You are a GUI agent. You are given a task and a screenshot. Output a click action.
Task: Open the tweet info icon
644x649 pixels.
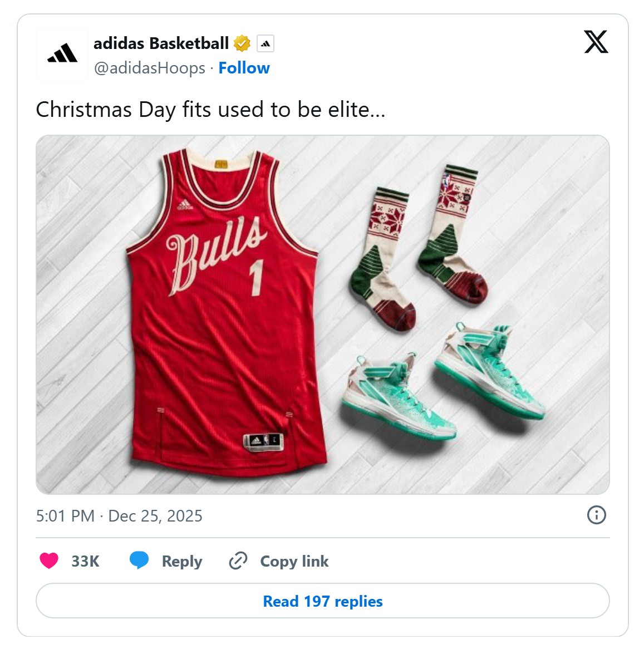point(596,515)
